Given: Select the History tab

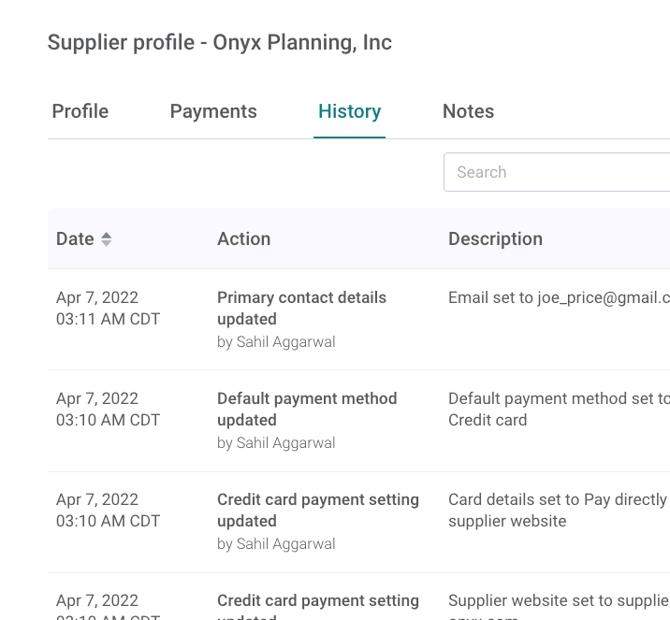Looking at the screenshot, I should [350, 112].
